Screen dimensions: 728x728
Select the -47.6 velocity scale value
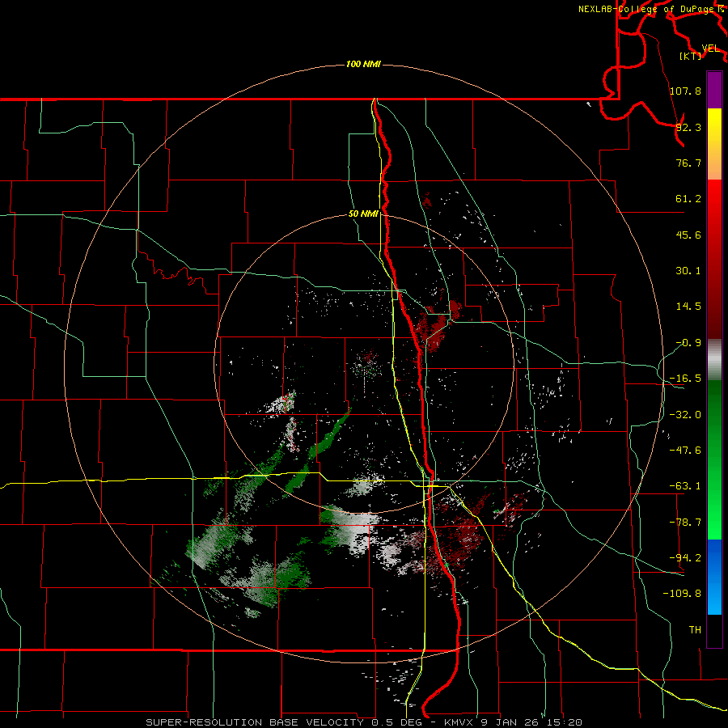pos(685,451)
